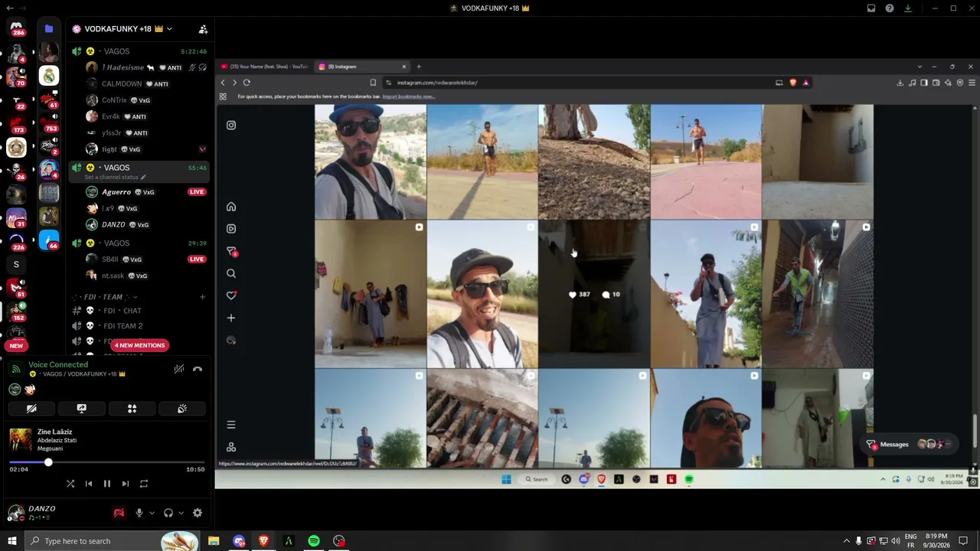
Task: Click the 4 NEW MENTIONS button
Action: (139, 345)
